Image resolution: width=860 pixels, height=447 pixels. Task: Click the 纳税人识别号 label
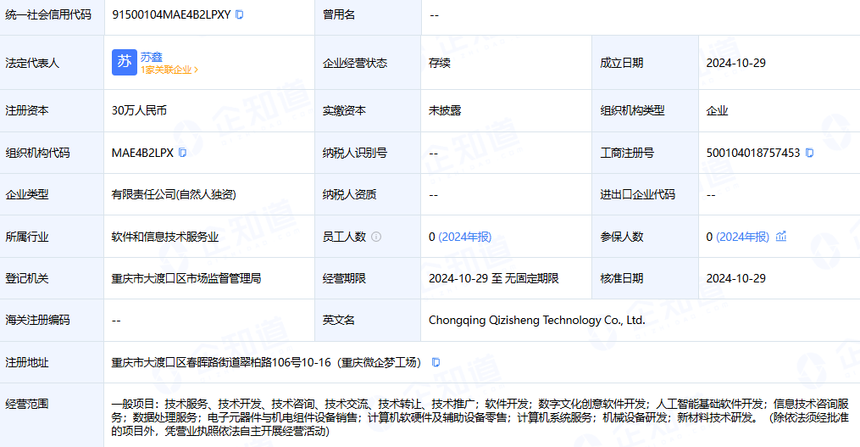(355, 152)
